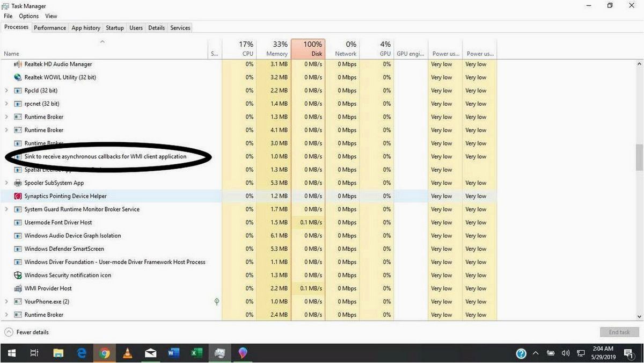Switch to the Services tab
Screen dimensions: 644x363
180,28
